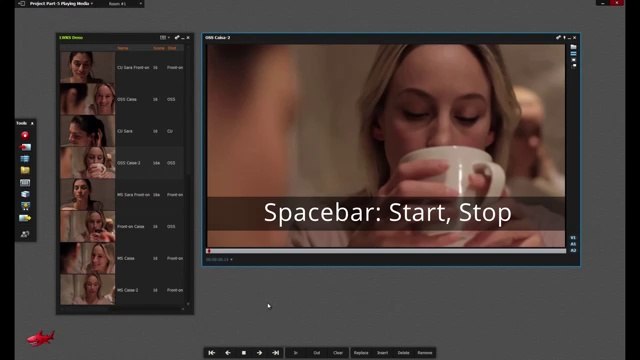The image size is (640, 360).
Task: Collapse the Tools panel arrow
Action: (32, 123)
